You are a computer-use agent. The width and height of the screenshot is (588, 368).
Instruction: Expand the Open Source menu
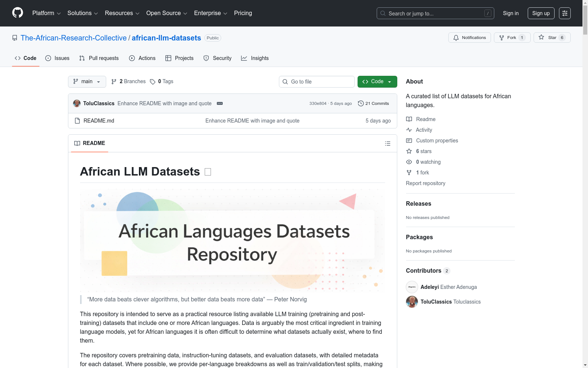pos(167,13)
